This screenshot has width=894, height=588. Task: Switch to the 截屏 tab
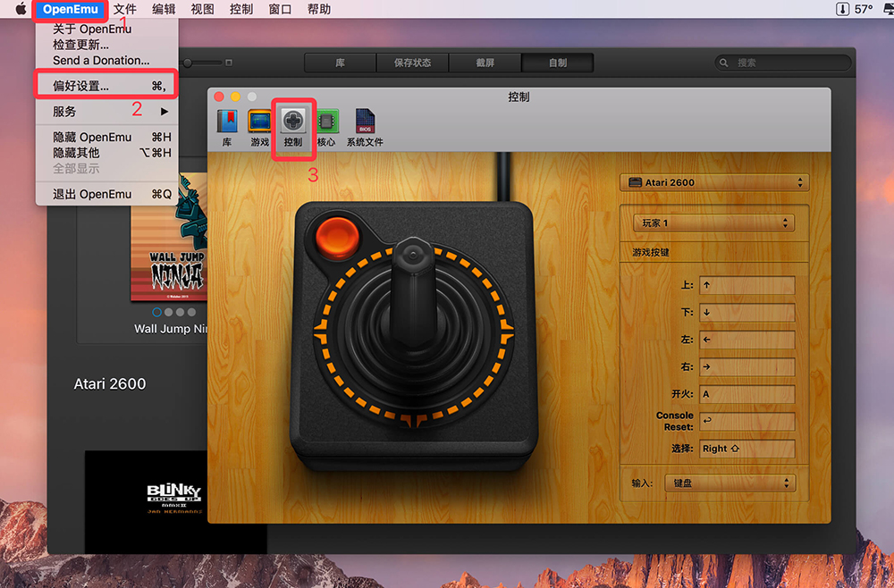[x=485, y=63]
